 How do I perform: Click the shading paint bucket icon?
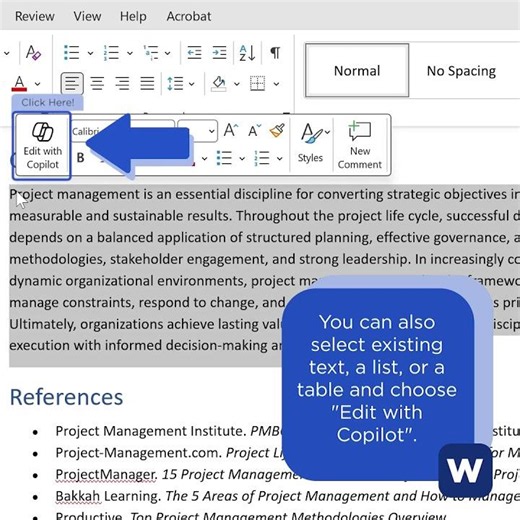tap(219, 83)
